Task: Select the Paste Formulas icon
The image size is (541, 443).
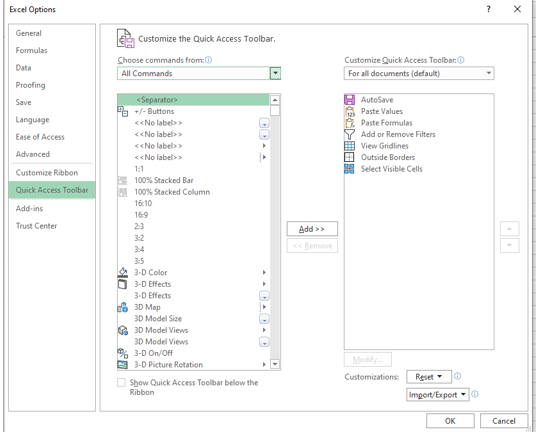Action: tap(350, 123)
